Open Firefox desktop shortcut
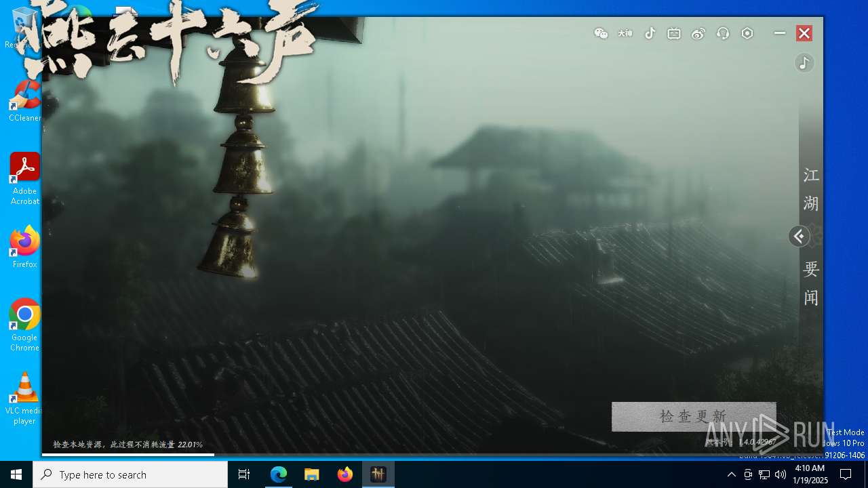The width and height of the screenshot is (868, 488). [x=25, y=247]
